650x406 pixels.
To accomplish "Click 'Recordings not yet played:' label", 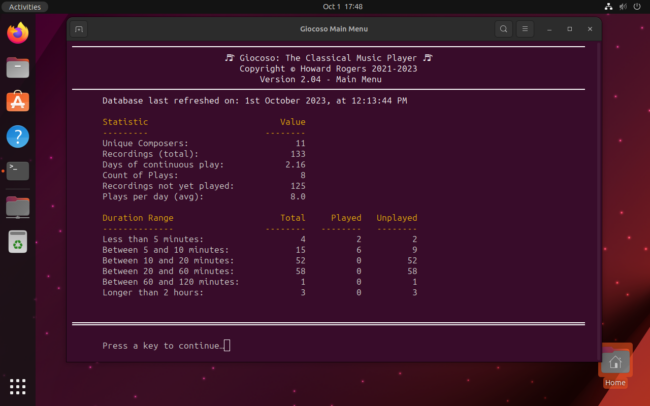I will click(x=168, y=186).
